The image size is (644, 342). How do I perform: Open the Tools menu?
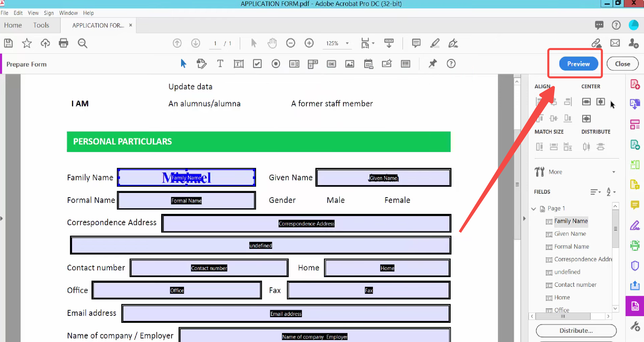coord(41,25)
